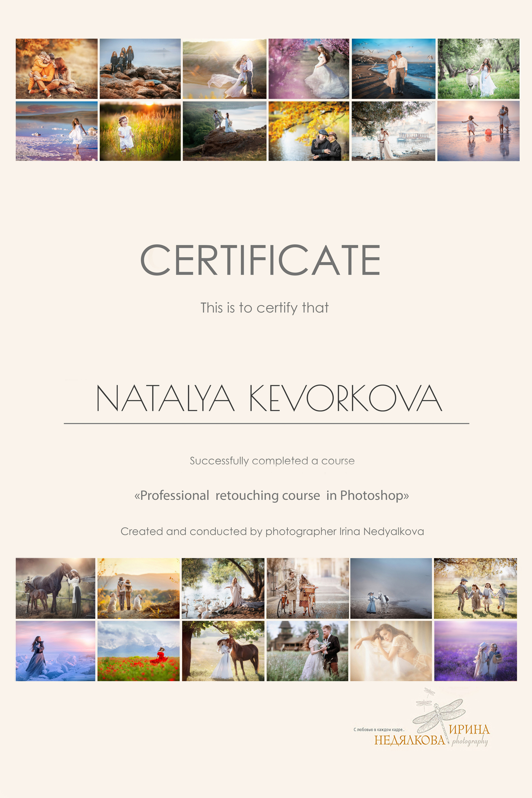Select the girl with white deer photo
Viewport: 532px width, 798px height.
(x=478, y=68)
